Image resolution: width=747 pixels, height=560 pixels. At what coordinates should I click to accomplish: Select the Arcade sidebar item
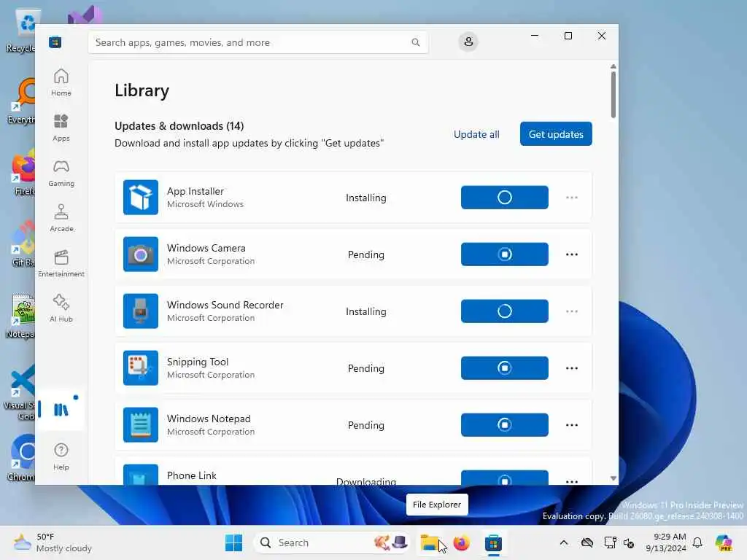[61, 218]
